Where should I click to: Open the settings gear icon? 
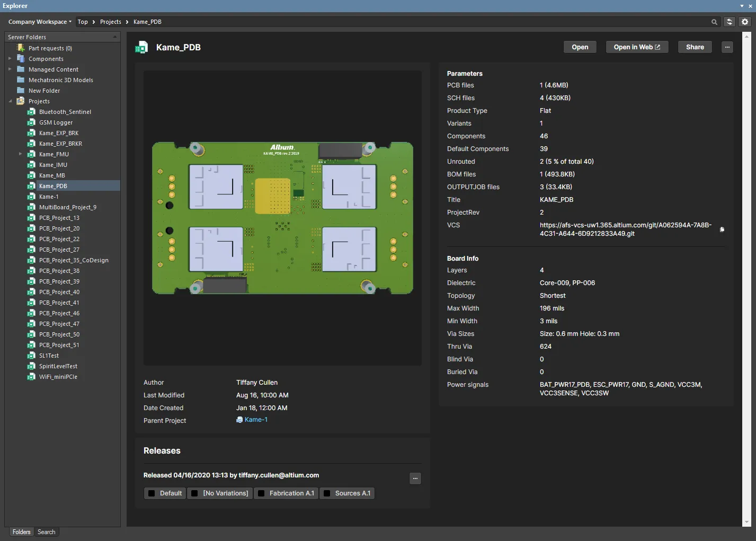coord(745,22)
